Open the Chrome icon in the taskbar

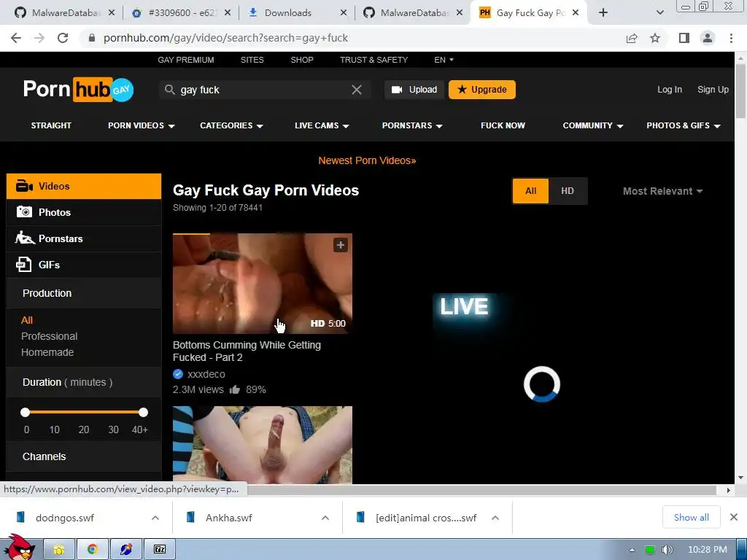click(93, 550)
